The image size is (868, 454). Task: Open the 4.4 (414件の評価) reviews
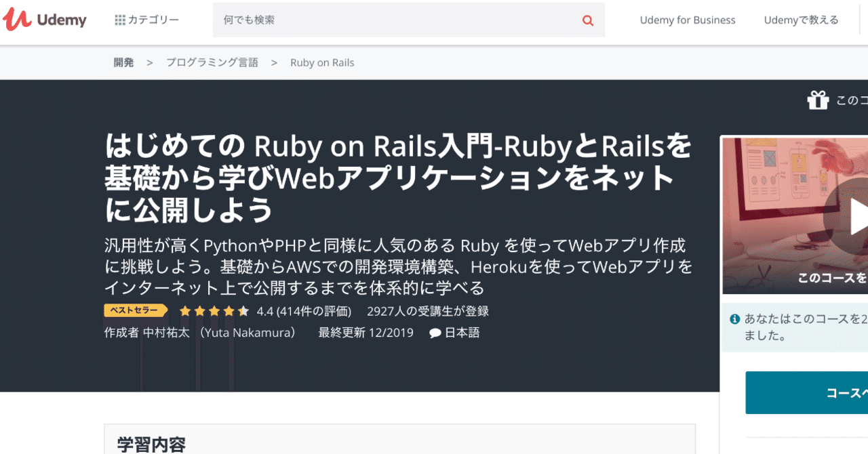(304, 312)
